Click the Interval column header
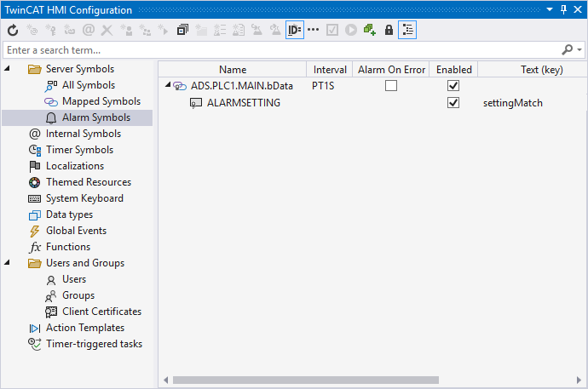This screenshot has width=588, height=389. pos(330,69)
